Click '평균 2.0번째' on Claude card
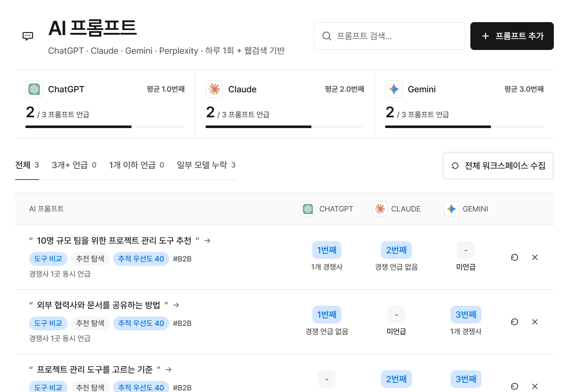Viewport: 569px width, 392px height. (x=345, y=89)
